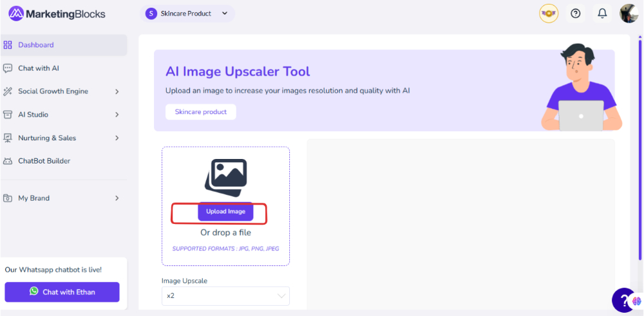Open Chat with AI
The image size is (644, 316).
39,68
